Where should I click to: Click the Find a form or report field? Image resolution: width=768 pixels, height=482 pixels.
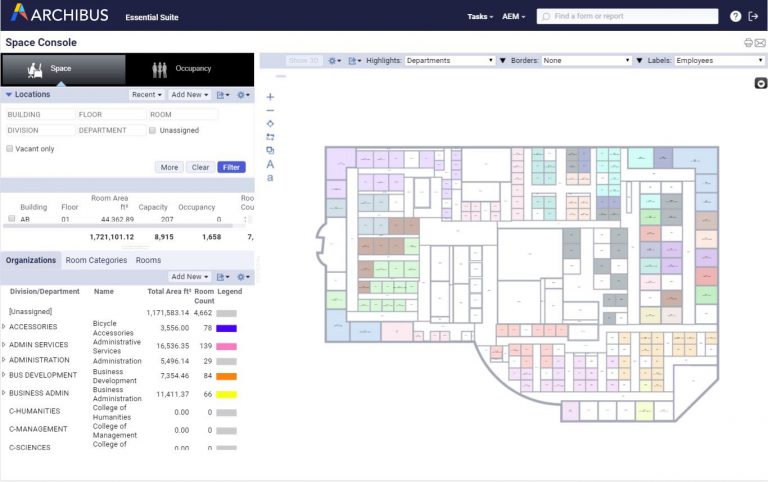point(627,17)
